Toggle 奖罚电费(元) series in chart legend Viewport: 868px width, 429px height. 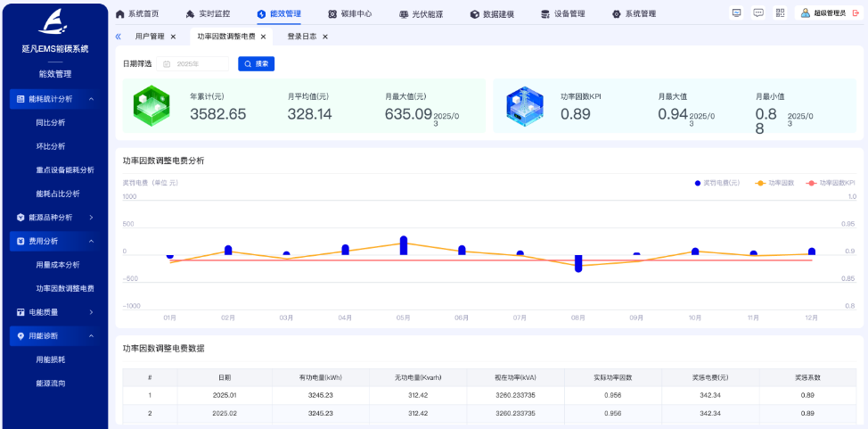(717, 183)
